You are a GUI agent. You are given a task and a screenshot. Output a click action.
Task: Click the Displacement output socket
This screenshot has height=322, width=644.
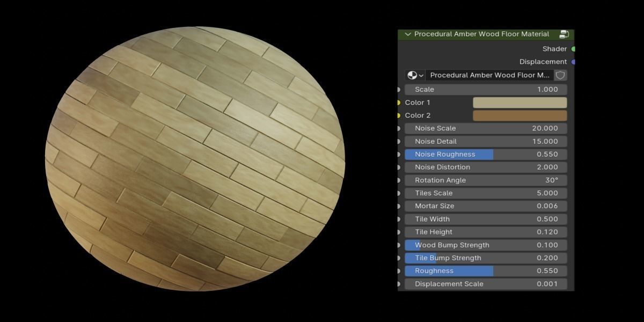click(573, 62)
